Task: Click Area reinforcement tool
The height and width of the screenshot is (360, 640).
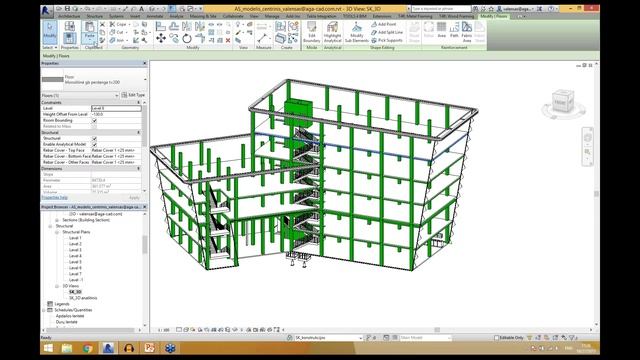Action: coord(442,30)
